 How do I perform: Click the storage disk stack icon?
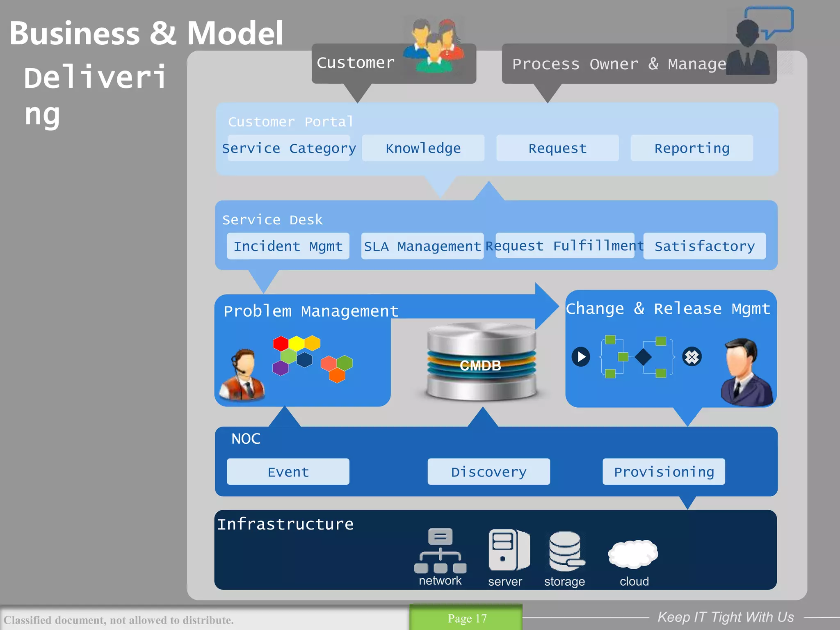[566, 552]
